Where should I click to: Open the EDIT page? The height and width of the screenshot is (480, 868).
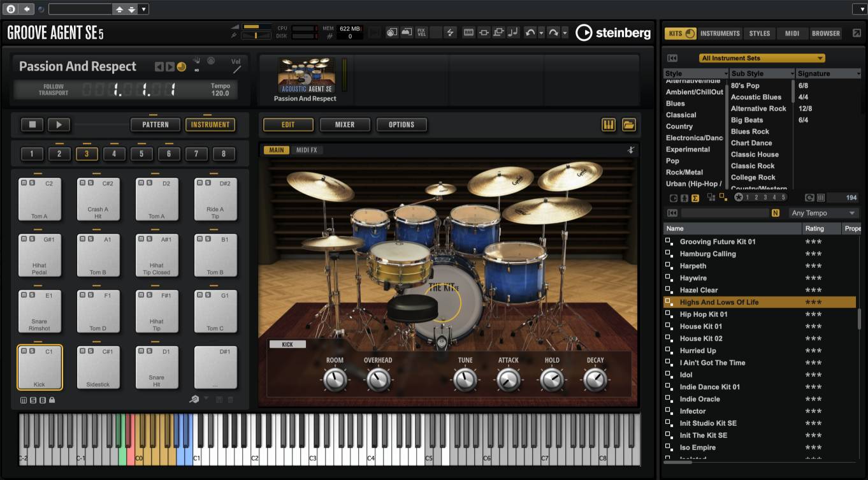pyautogui.click(x=288, y=125)
